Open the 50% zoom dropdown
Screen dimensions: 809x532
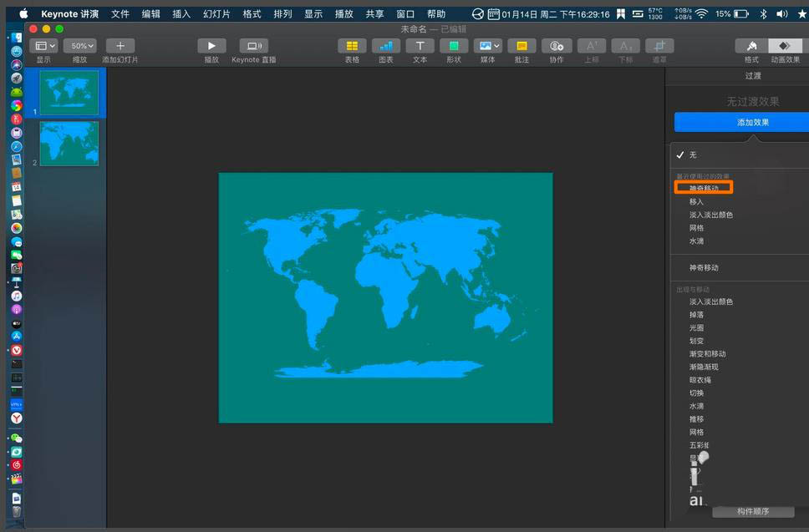click(80, 46)
